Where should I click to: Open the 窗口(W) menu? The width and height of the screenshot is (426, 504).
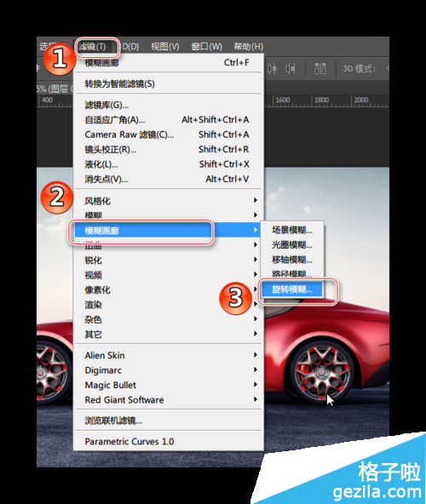(206, 47)
